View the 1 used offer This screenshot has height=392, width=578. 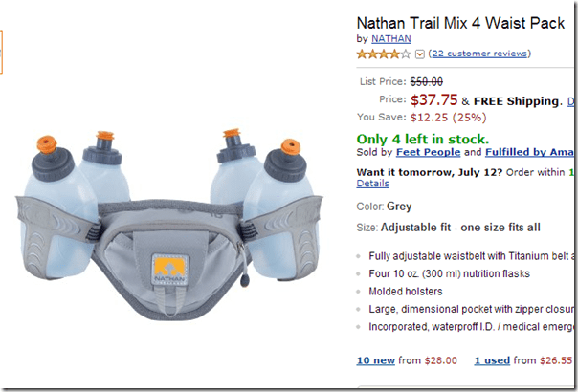click(492, 360)
